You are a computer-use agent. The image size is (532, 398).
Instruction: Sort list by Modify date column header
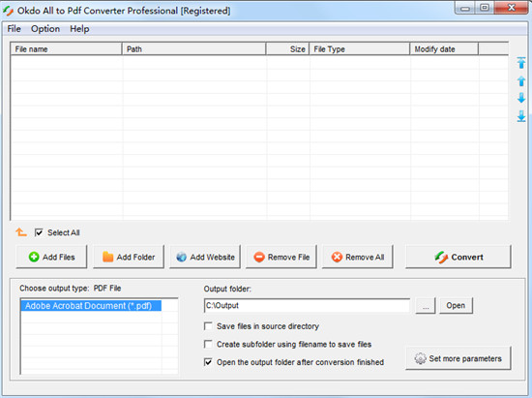click(x=444, y=49)
